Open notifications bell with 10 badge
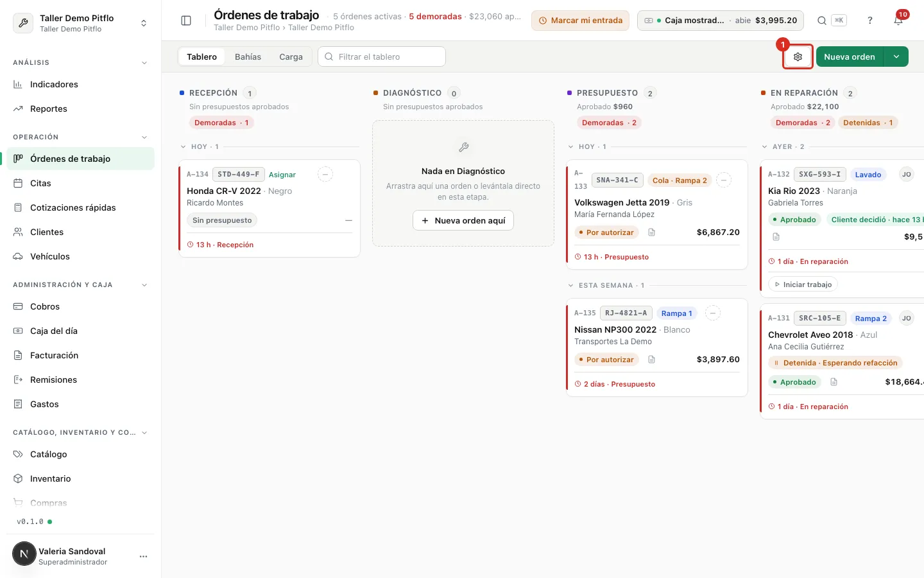Image resolution: width=924 pixels, height=578 pixels. pyautogui.click(x=899, y=20)
